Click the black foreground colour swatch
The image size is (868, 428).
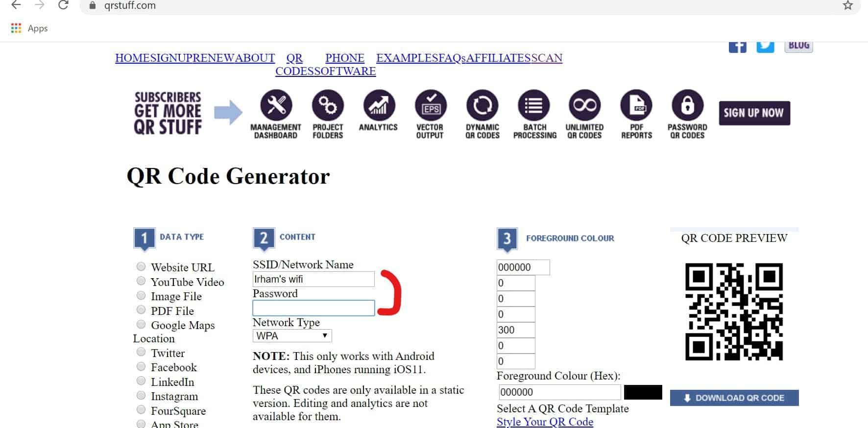coord(643,392)
